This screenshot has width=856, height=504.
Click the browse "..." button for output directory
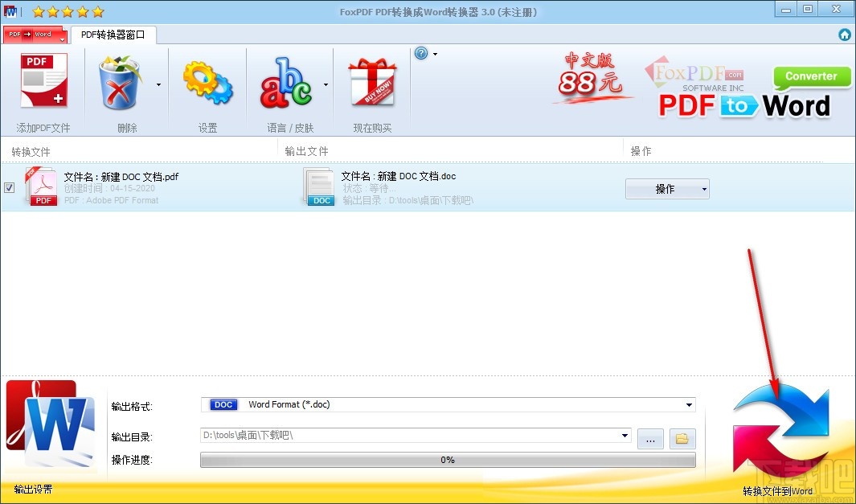point(651,438)
